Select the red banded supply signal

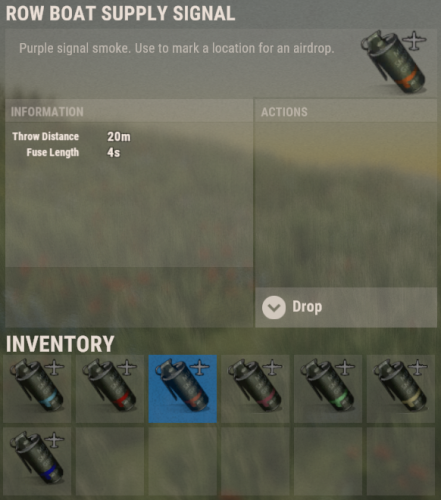pos(110,389)
